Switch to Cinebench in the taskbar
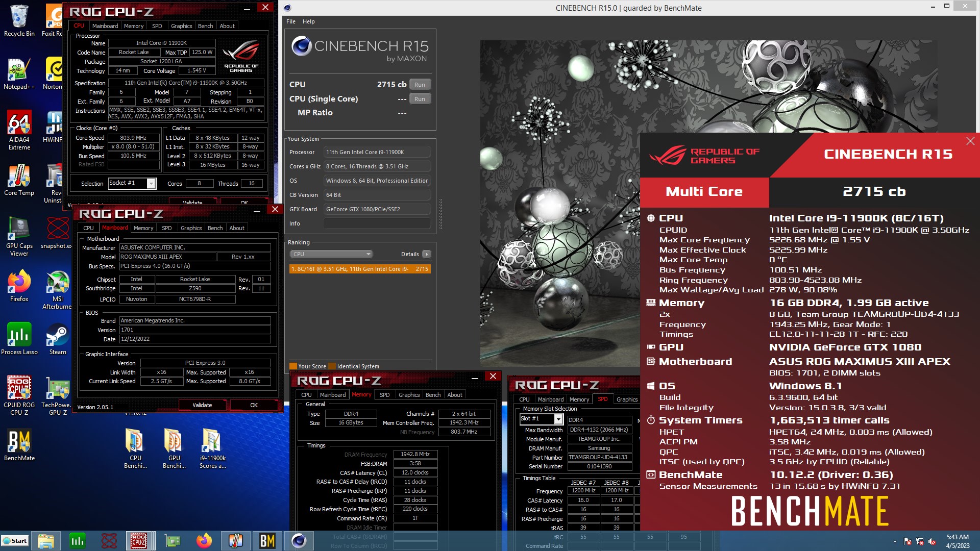 click(299, 541)
